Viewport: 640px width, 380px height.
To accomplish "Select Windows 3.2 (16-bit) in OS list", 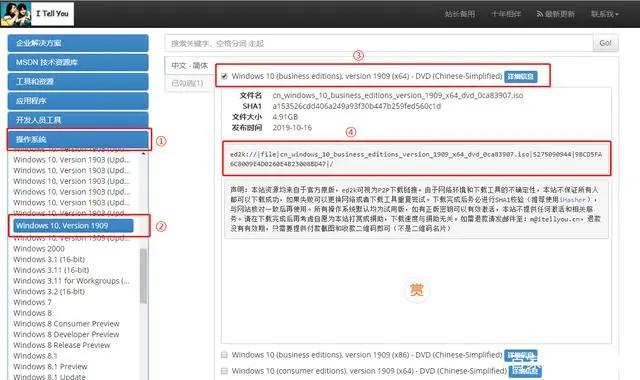I will [x=49, y=291].
